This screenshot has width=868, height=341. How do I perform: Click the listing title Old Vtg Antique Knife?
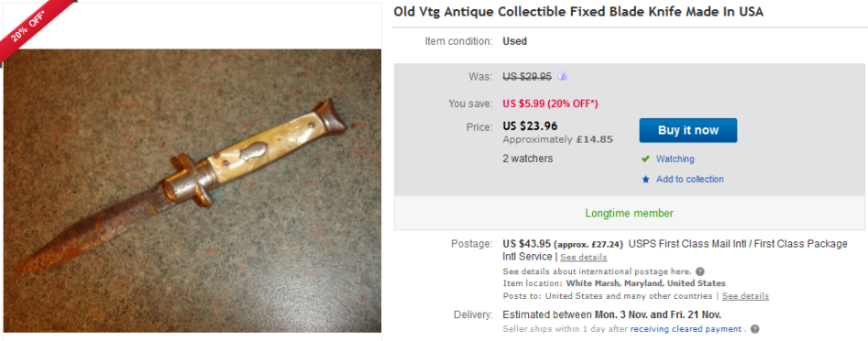578,12
